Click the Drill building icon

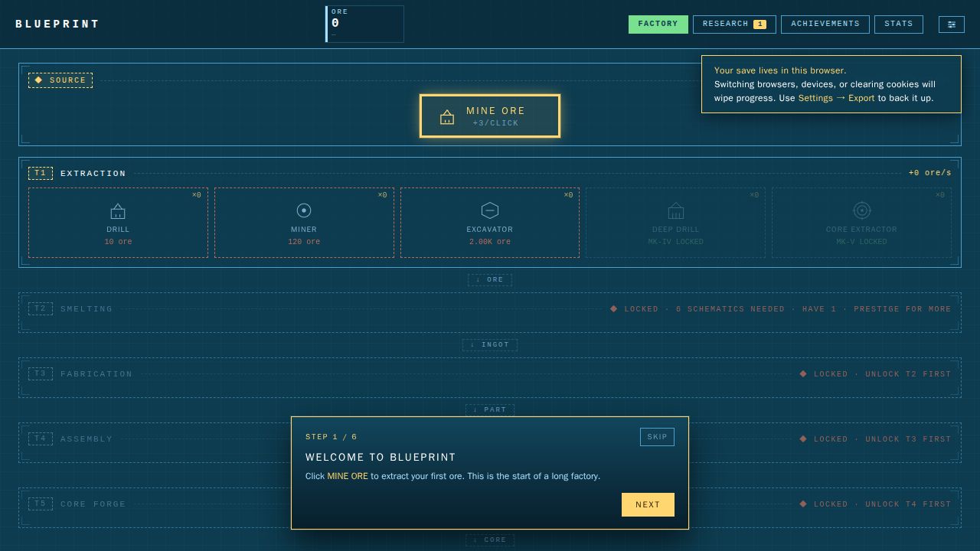point(118,210)
